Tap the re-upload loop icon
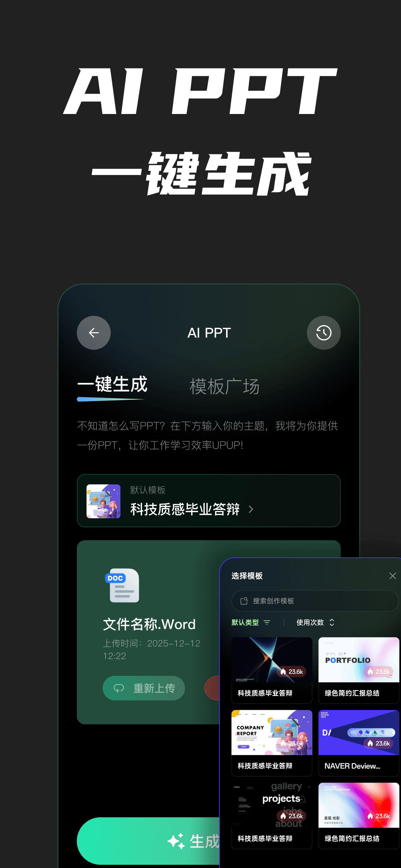 click(119, 688)
